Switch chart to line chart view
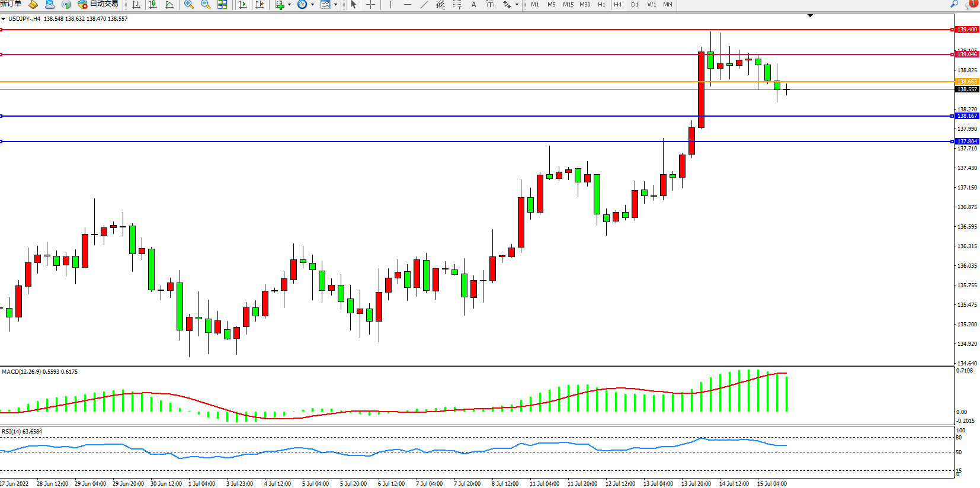The image size is (980, 488). (x=169, y=5)
